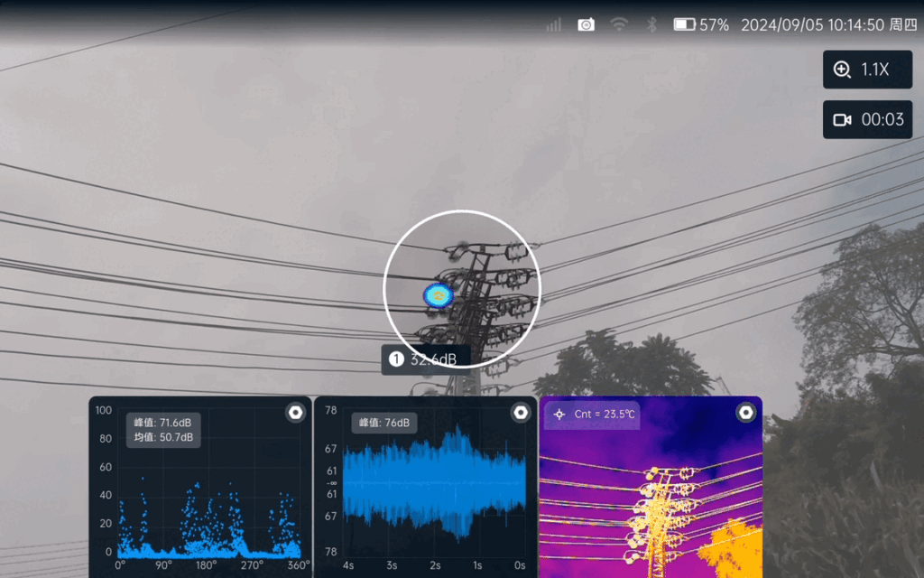Select the acoustic source hotspot on the pole
924x578 pixels.
click(x=439, y=294)
